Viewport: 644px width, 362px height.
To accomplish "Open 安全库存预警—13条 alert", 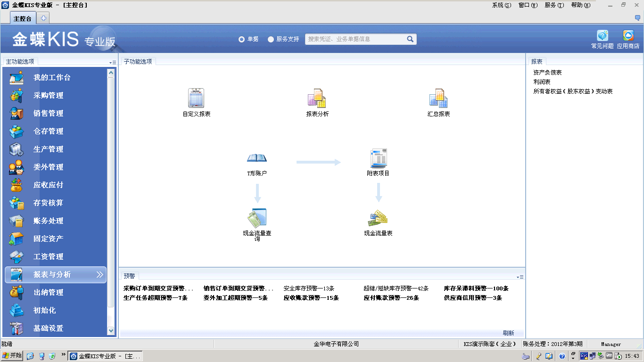I will (x=309, y=288).
